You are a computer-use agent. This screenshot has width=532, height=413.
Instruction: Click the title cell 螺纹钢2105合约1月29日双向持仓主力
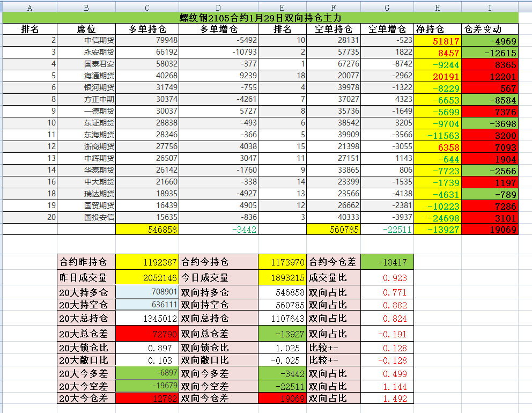coord(260,18)
